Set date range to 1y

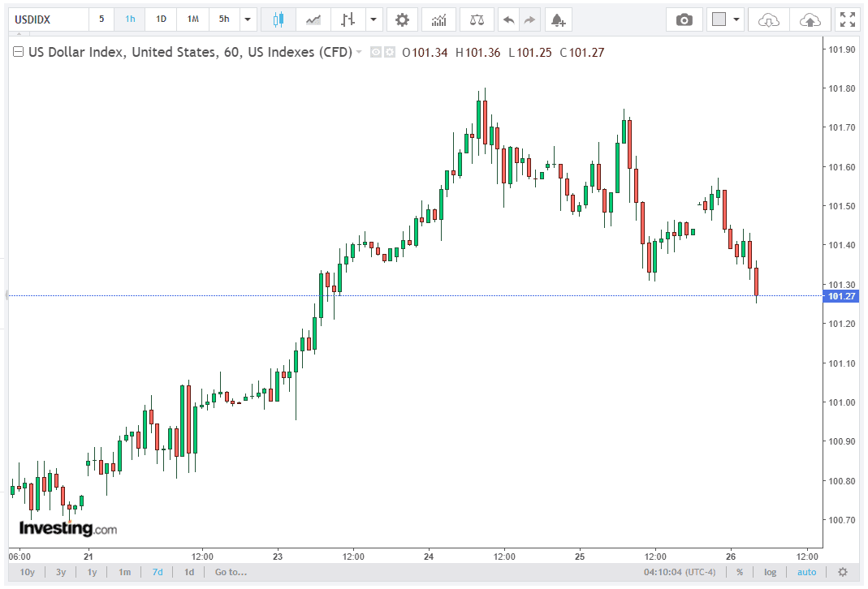click(92, 572)
